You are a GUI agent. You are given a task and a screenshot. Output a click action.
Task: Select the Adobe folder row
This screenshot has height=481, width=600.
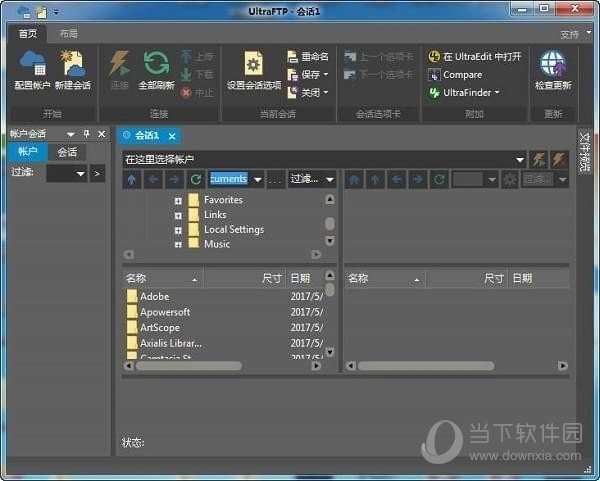pyautogui.click(x=225, y=297)
